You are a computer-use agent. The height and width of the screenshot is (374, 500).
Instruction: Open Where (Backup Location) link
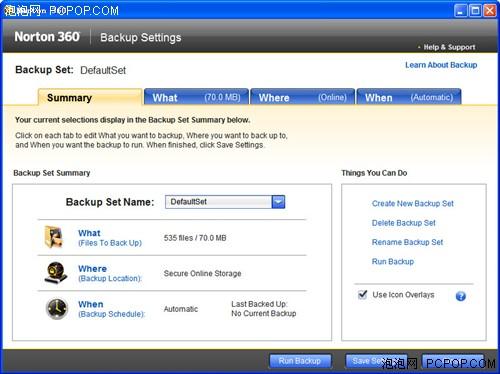point(110,274)
